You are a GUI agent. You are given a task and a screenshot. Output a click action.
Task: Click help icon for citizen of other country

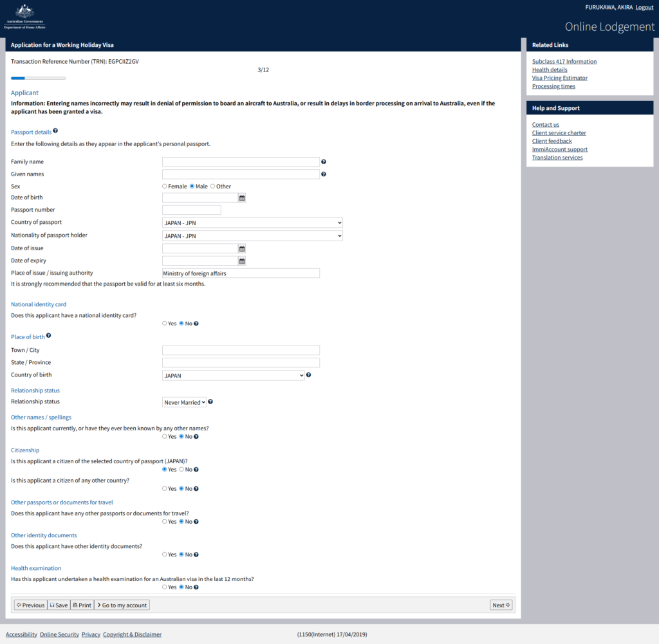pos(196,488)
